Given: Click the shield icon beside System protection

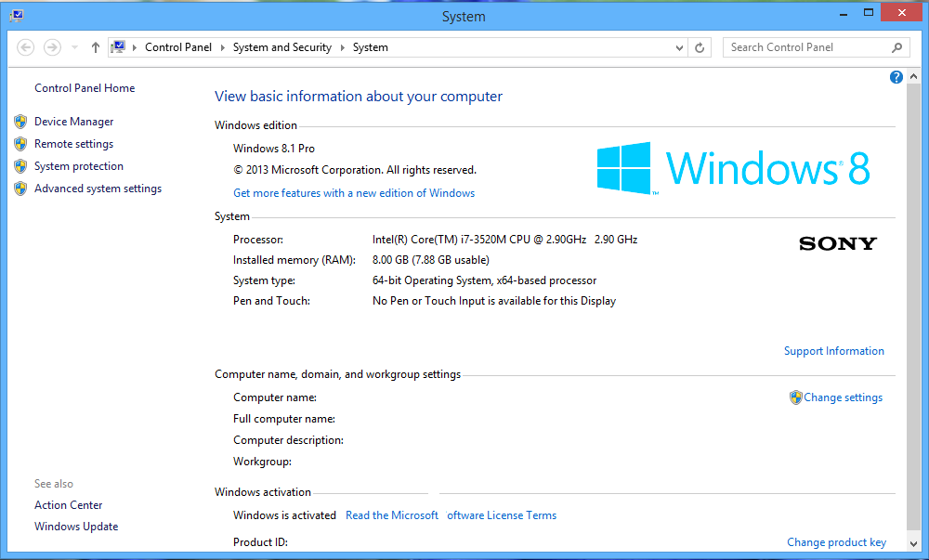Looking at the screenshot, I should (20, 166).
